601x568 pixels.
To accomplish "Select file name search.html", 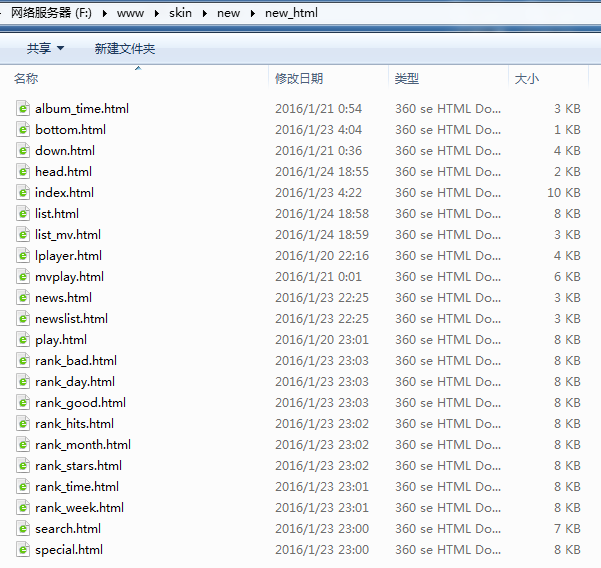I will tap(68, 529).
